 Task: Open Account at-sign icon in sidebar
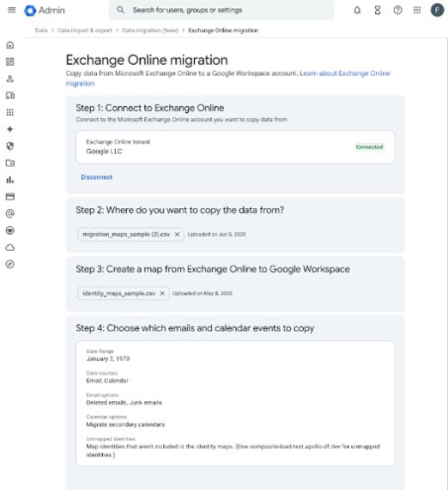pyautogui.click(x=10, y=214)
